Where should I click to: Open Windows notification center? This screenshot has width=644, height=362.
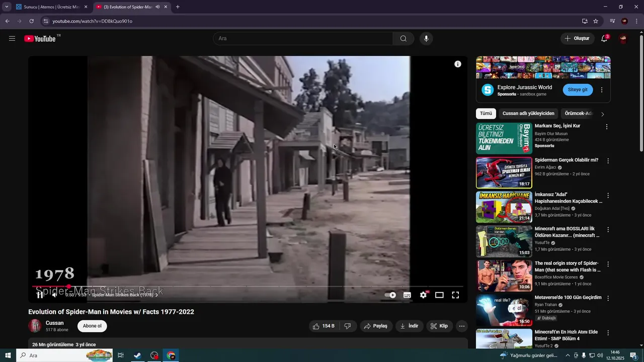[x=633, y=355]
